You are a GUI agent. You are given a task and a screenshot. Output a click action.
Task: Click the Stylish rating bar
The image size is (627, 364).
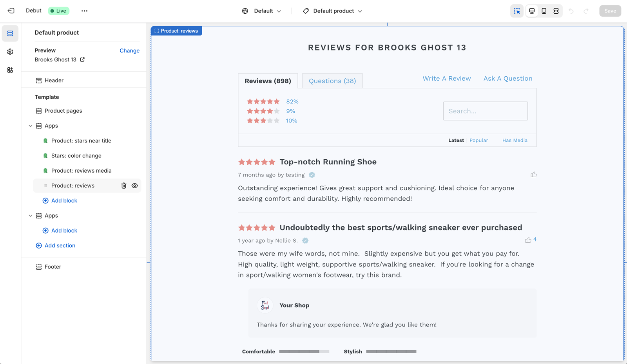(391, 351)
